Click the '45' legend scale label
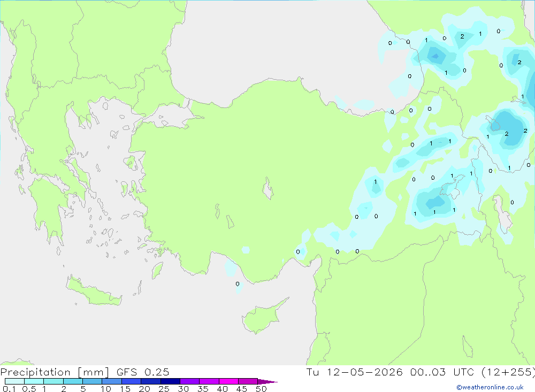Viewport: 535px width, 392px height. point(242,389)
